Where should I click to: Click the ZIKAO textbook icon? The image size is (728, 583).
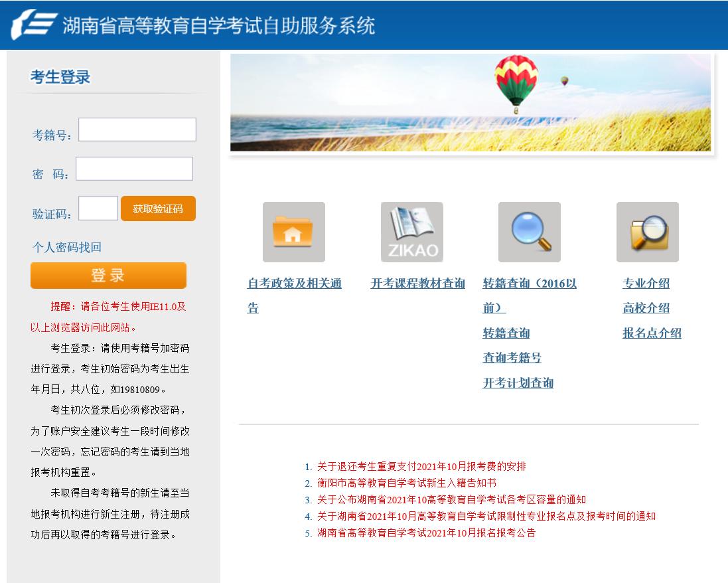[411, 231]
